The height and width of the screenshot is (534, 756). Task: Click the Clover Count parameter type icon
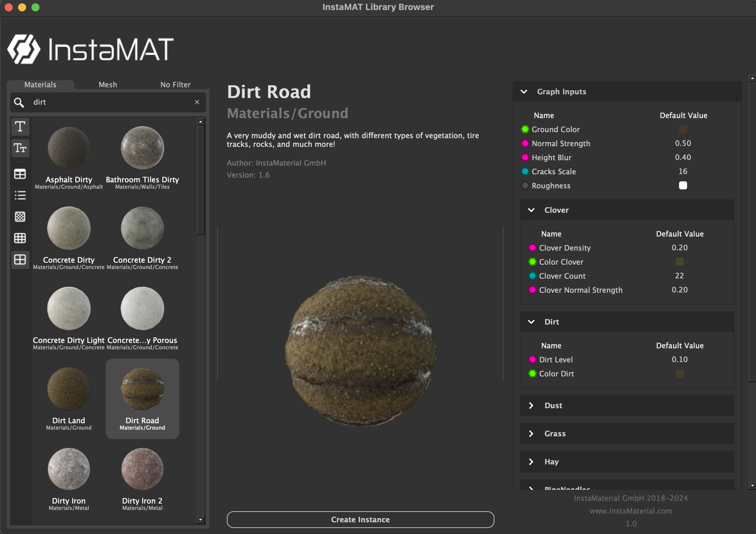pyautogui.click(x=533, y=276)
